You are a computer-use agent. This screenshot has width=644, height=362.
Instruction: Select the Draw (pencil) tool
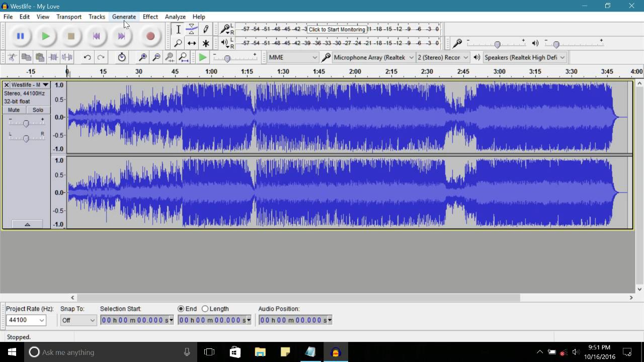tap(205, 29)
